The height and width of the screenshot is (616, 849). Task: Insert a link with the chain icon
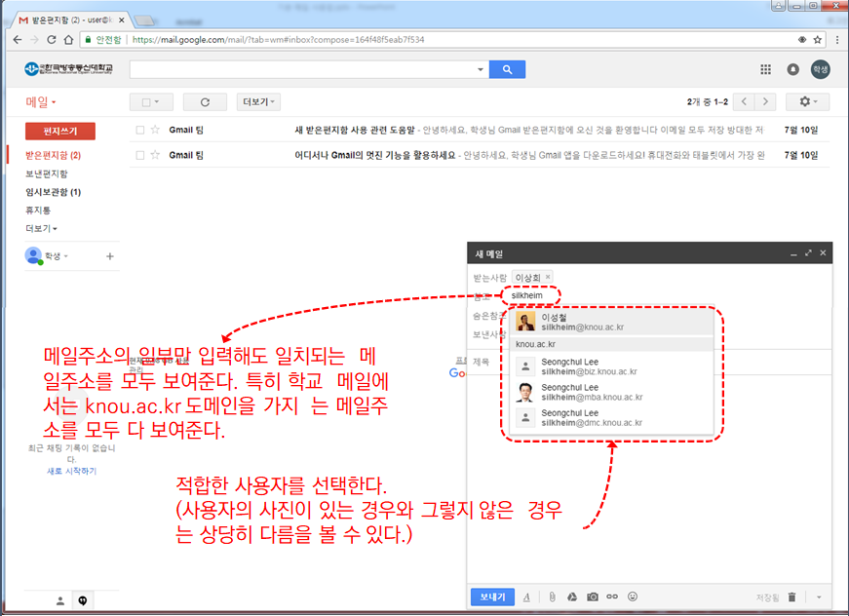[x=612, y=597]
